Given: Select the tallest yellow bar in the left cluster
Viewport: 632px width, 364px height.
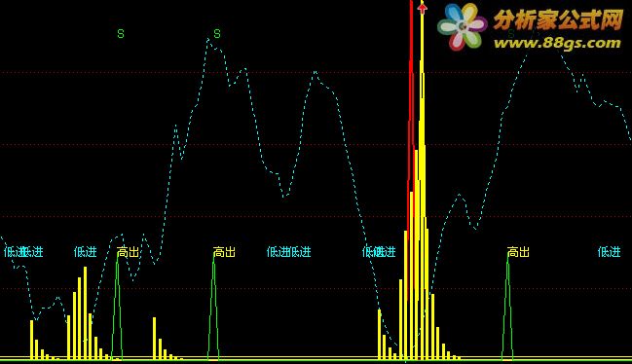Looking at the screenshot, I should point(85,312).
